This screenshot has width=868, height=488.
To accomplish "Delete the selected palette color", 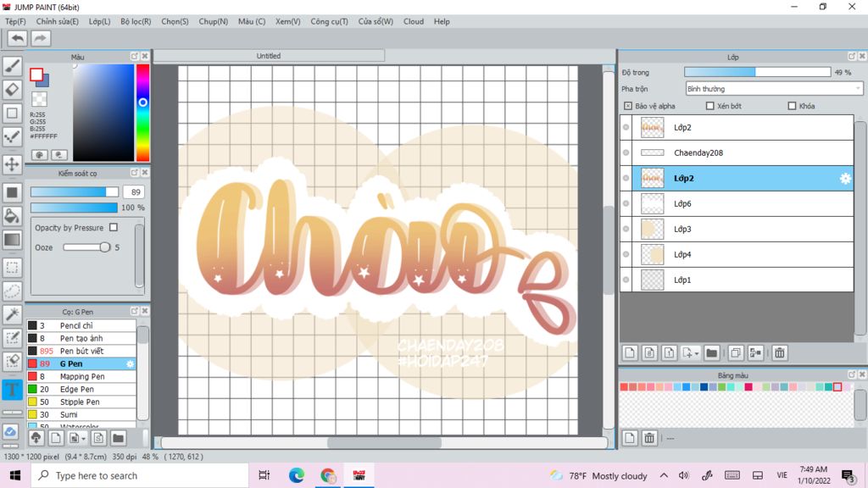I will click(x=649, y=438).
